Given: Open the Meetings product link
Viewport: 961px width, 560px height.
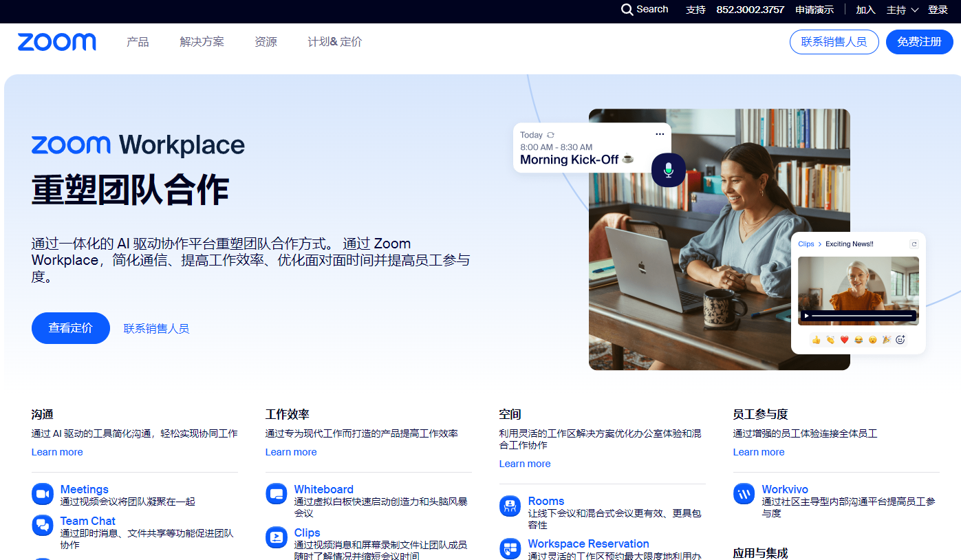Looking at the screenshot, I should tap(85, 489).
